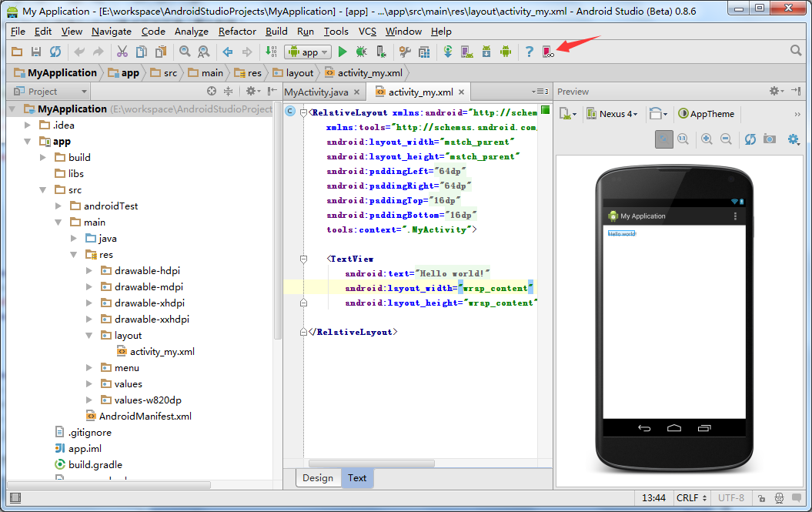Screen dimensions: 812x512
Task: Save all files with the floppy disk icon
Action: coord(35,52)
